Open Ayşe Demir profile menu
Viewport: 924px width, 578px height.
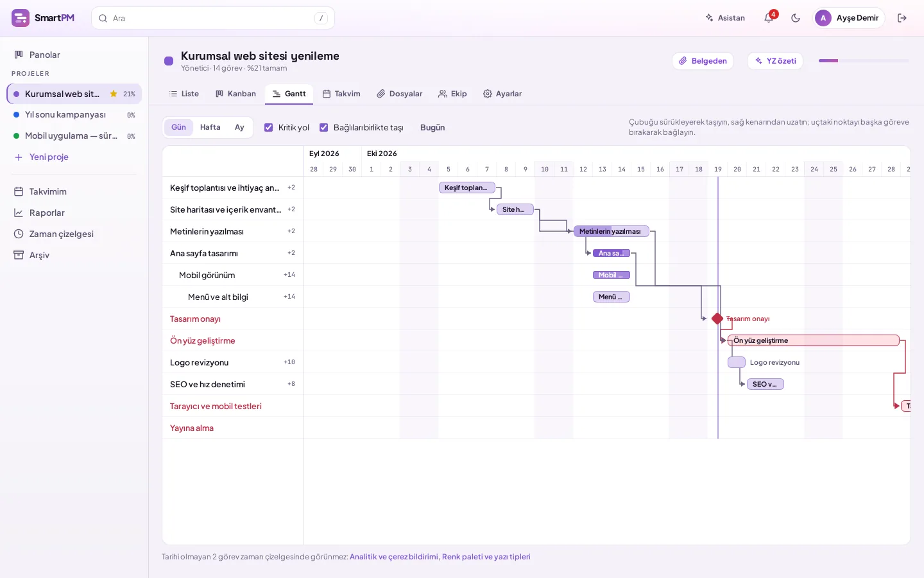point(849,18)
